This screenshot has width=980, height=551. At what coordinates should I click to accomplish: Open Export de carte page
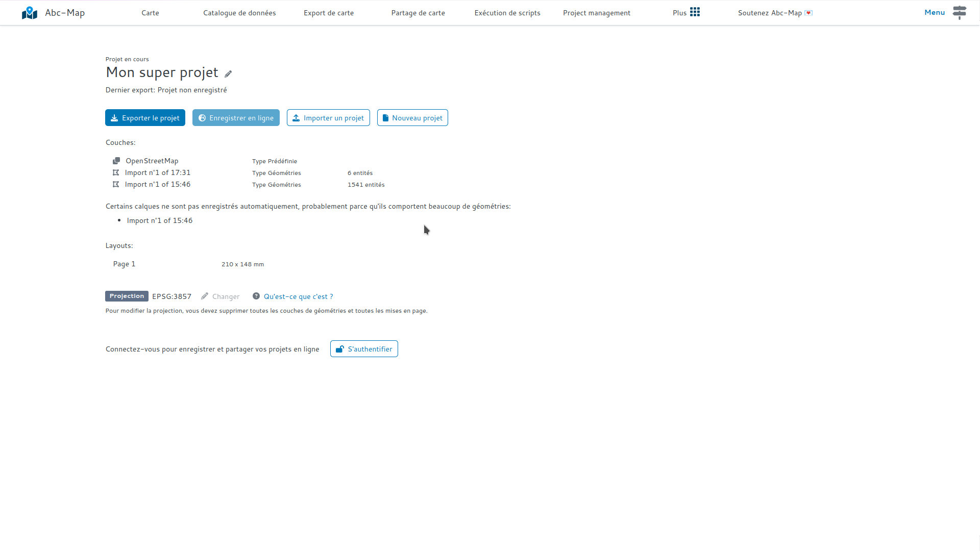coord(329,13)
